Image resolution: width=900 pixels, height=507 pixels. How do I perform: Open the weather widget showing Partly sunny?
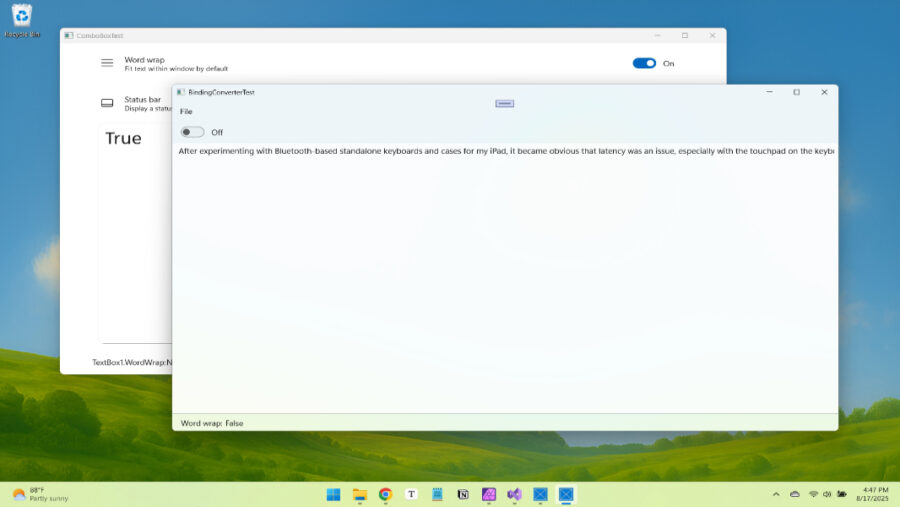[x=40, y=494]
